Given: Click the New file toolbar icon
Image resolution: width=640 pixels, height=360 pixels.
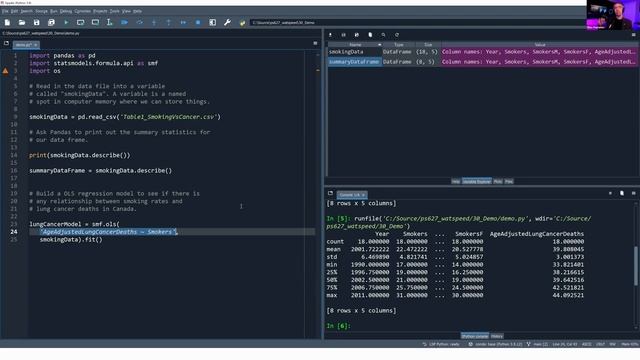Looking at the screenshot, I should (x=7, y=22).
